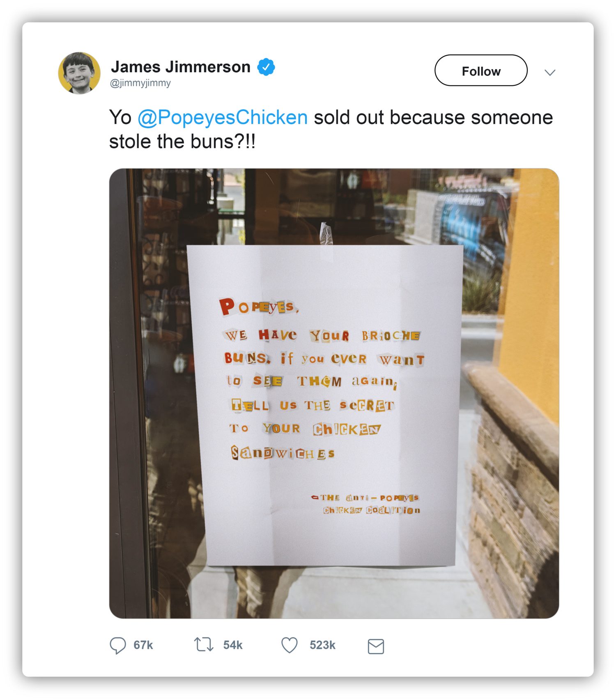Screen dimensions: 616x699
Task: Click "sold out because someone" tweet text
Action: [433, 118]
